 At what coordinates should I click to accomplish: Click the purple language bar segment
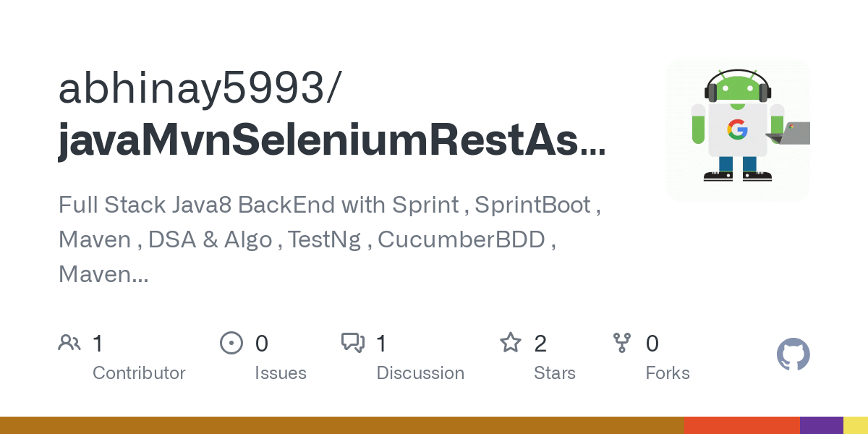click(821, 425)
